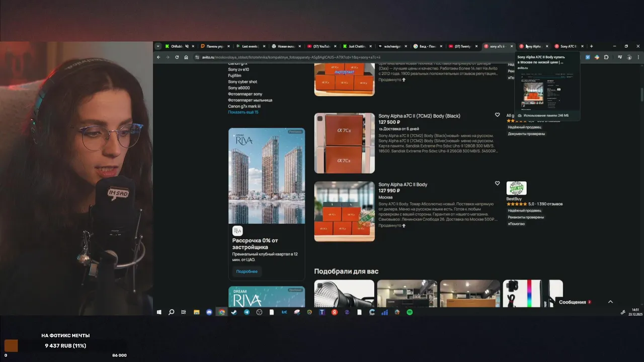Open Chrome extensions puzzle icon
Image resolution: width=644 pixels, height=362 pixels.
coord(606,57)
